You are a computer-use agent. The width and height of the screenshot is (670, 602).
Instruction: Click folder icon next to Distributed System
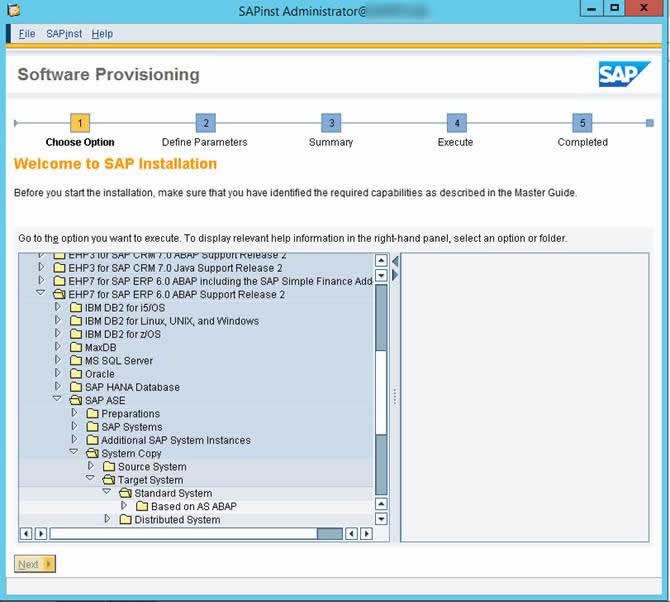(x=126, y=520)
